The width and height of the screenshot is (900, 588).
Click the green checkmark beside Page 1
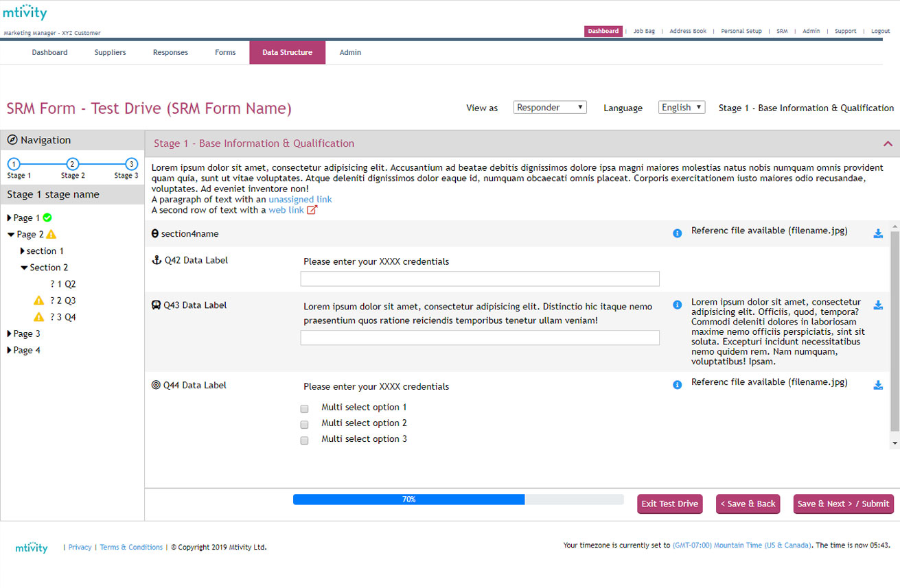[x=47, y=217]
